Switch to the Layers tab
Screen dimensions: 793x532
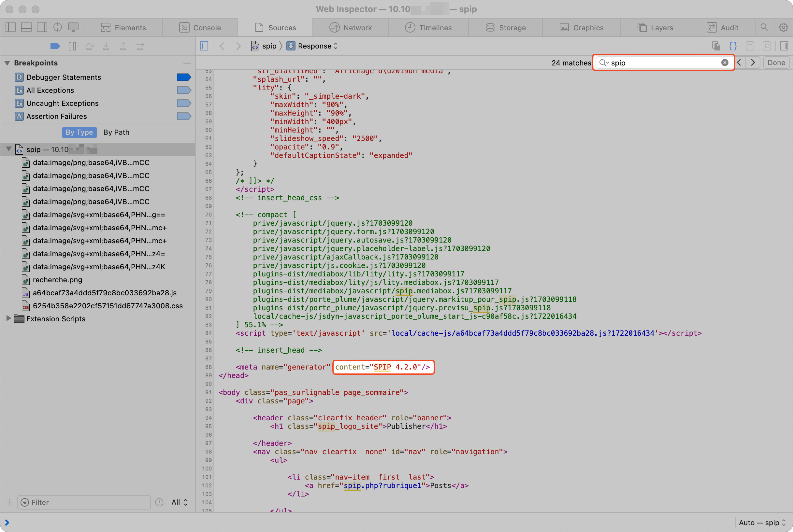coord(655,27)
